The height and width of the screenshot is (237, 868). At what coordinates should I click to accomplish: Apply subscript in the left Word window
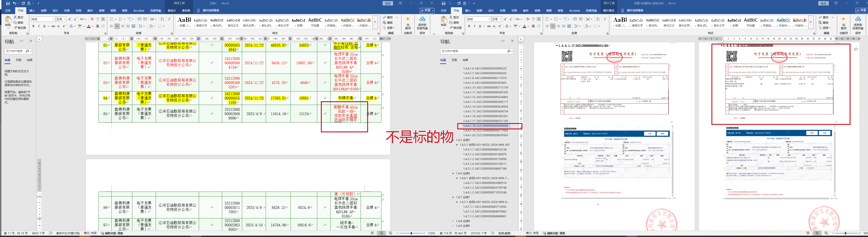[59, 26]
